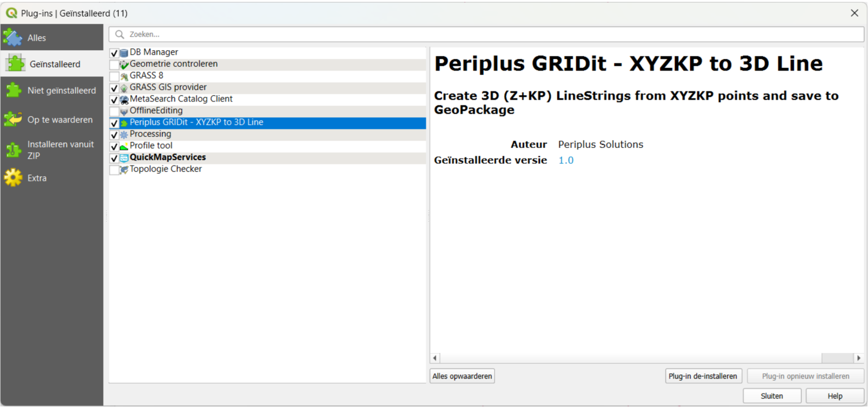Viewport: 868px width, 407px height.
Task: Click the Periplus Solutions author text
Action: [600, 144]
